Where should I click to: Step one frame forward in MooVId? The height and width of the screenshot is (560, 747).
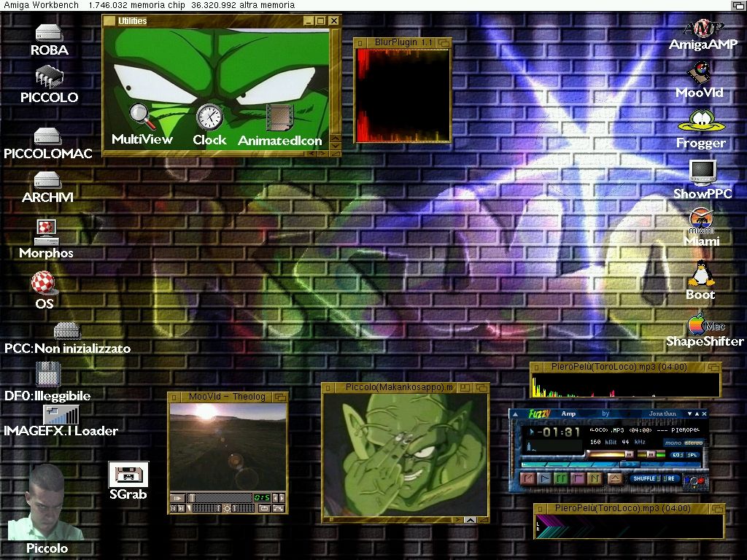tap(282, 498)
